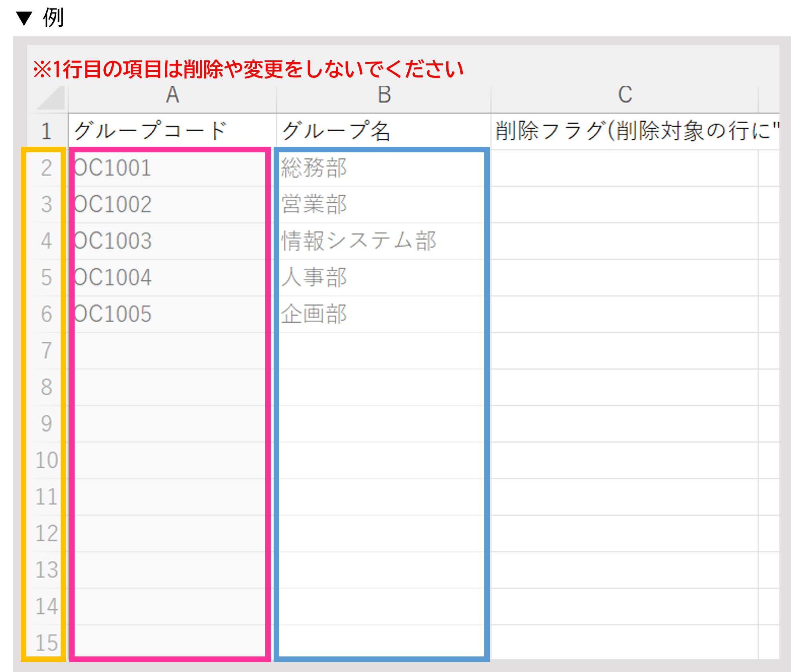
Task: Select column B header
Action: (x=384, y=95)
